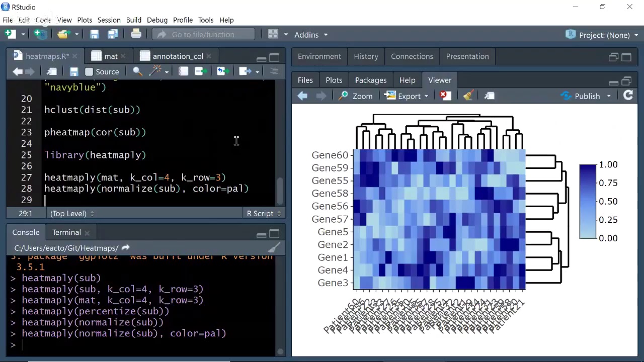Open the Export dropdown in Viewer

(407, 96)
